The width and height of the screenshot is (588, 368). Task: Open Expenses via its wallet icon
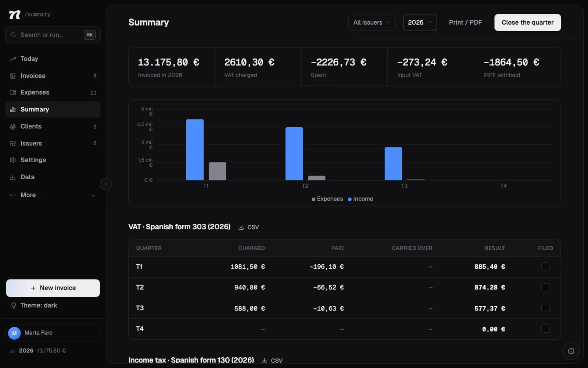[x=13, y=92]
